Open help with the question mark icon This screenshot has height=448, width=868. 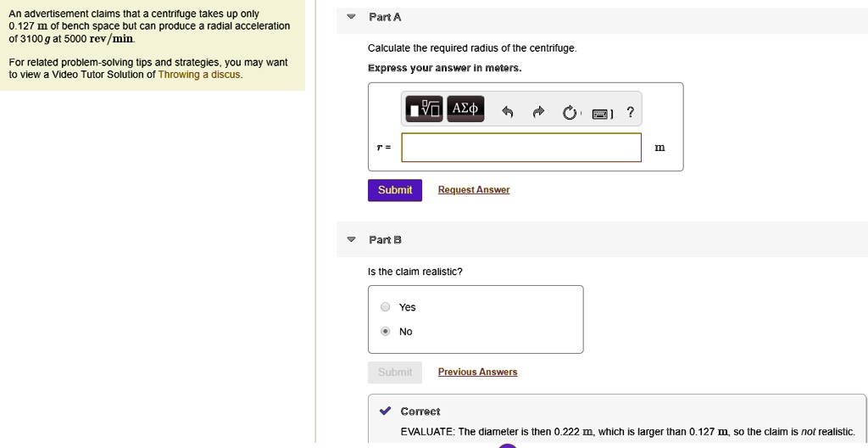(x=630, y=111)
